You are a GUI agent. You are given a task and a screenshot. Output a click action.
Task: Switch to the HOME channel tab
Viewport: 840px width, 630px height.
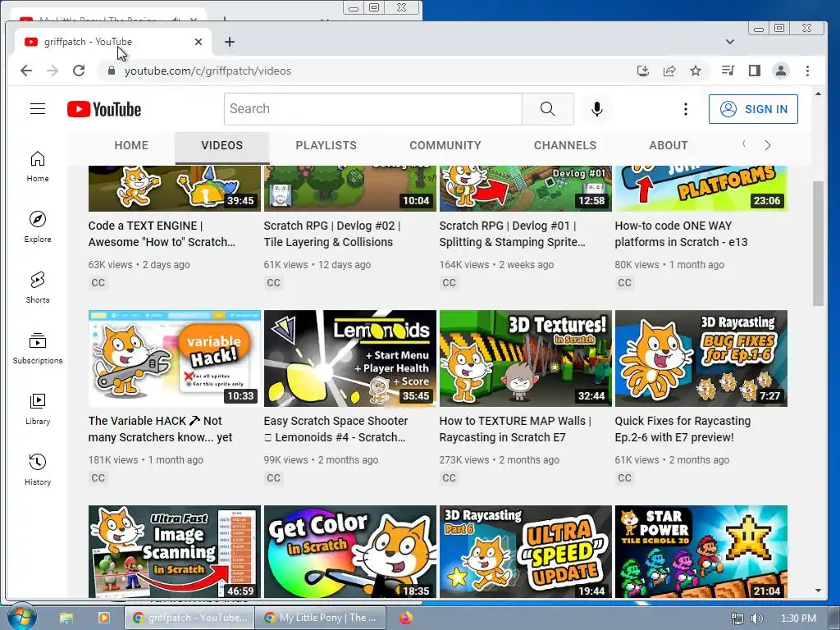click(131, 145)
